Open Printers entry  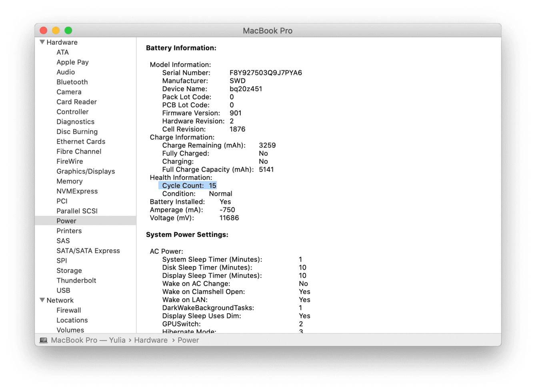click(x=69, y=231)
